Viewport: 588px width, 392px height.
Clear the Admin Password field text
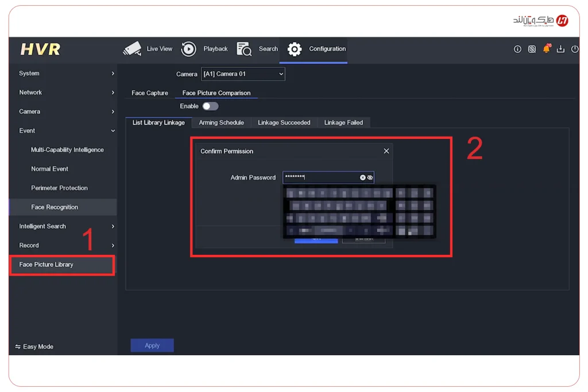(x=362, y=178)
